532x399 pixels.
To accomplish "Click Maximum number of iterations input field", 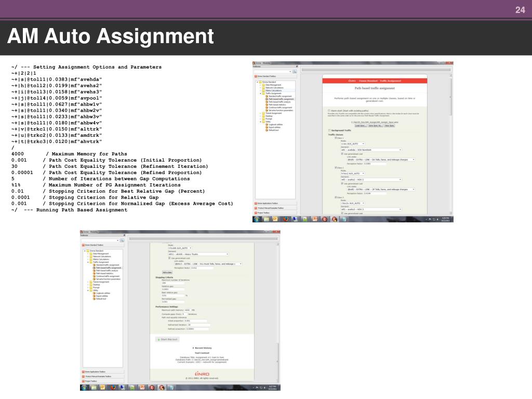I will (x=173, y=283).
